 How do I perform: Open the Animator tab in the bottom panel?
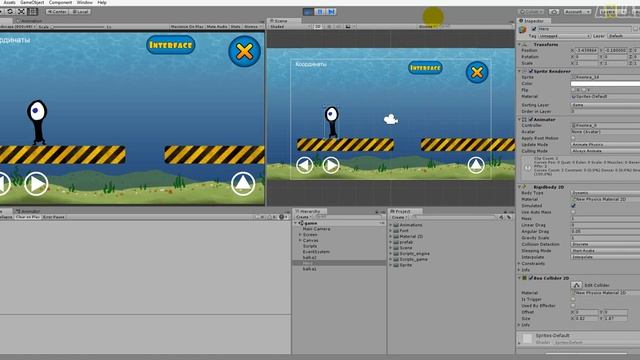(x=28, y=211)
